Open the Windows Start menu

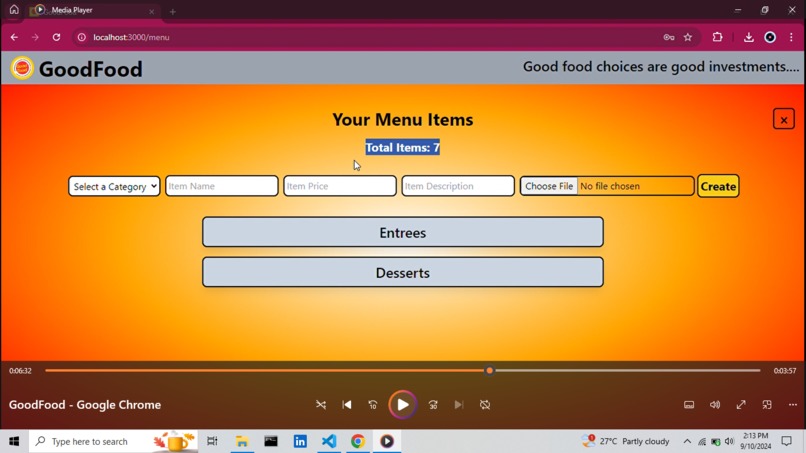coord(14,441)
